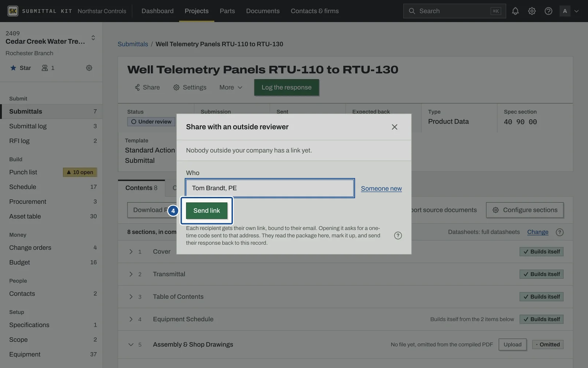Collapse the Assembly & Shop Drawings section
Viewport: 588px width, 368px height.
pos(131,344)
